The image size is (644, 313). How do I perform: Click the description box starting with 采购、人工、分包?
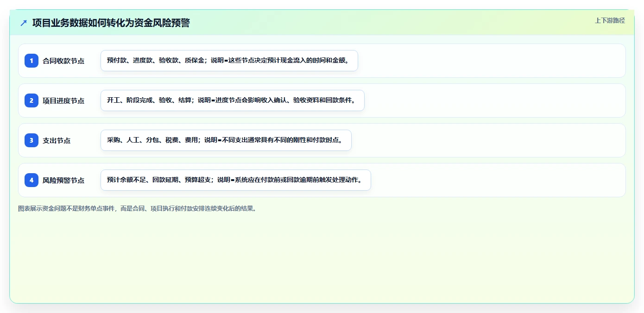pyautogui.click(x=226, y=140)
